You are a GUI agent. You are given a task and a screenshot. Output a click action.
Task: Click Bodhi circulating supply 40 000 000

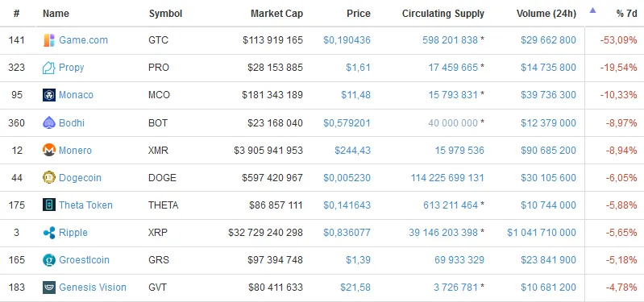[x=453, y=122]
